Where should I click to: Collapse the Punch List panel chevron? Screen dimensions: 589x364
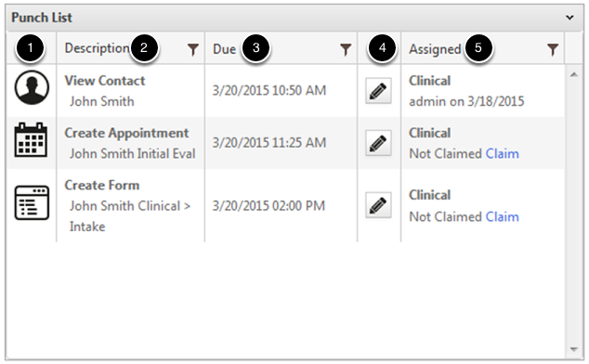coord(569,18)
